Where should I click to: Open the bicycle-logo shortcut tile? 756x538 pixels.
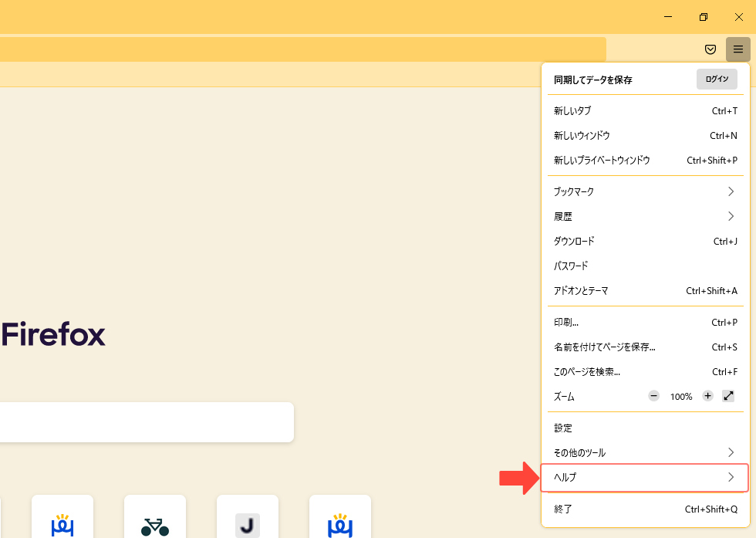point(155,516)
